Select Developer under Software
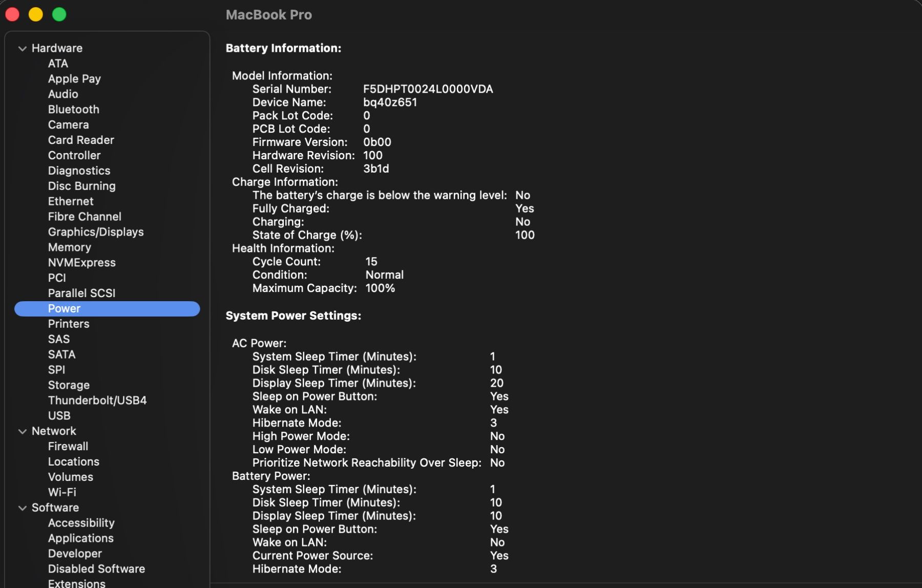922x588 pixels. pyautogui.click(x=75, y=554)
